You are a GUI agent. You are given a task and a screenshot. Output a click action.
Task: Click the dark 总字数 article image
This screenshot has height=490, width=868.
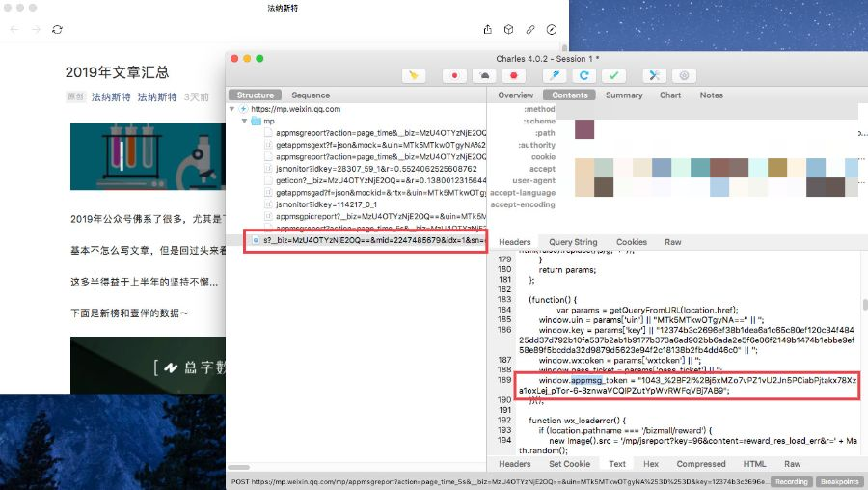[x=148, y=365]
